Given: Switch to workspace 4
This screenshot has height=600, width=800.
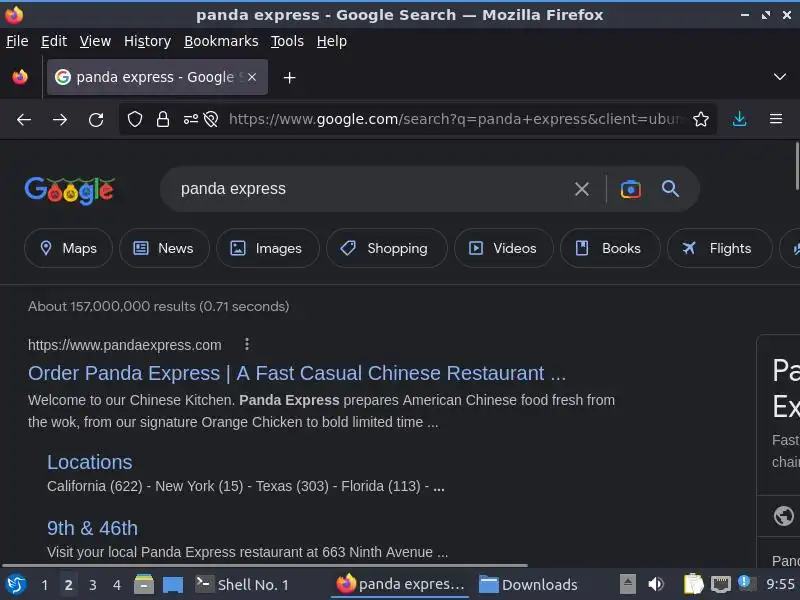Looking at the screenshot, I should click(x=117, y=585).
